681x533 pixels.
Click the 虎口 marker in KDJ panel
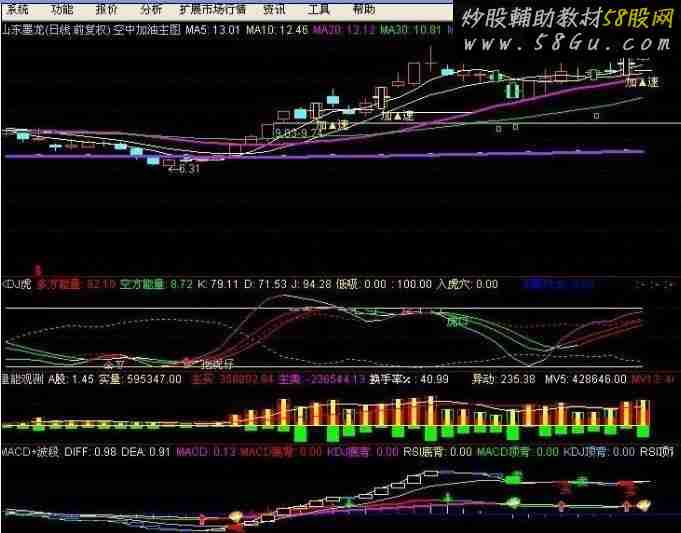pyautogui.click(x=458, y=322)
